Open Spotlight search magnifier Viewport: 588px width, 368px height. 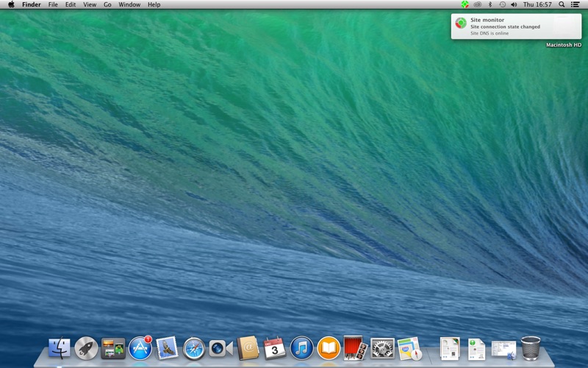coord(562,4)
